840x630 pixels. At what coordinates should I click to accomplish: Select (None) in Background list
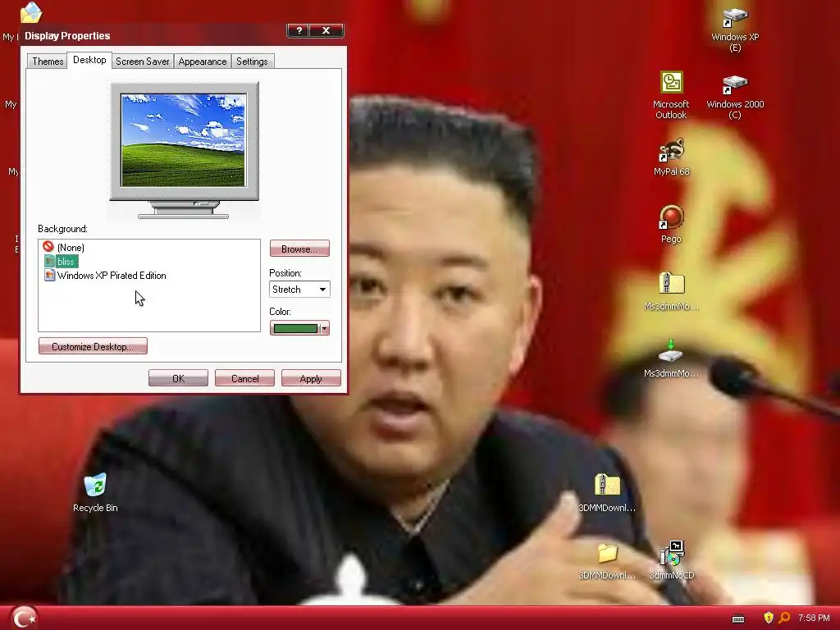[64, 247]
